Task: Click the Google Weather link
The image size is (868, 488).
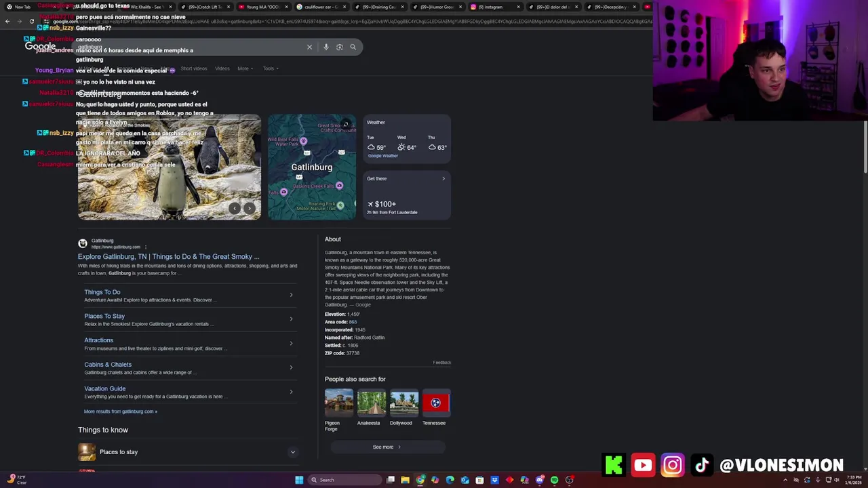Action: click(383, 156)
